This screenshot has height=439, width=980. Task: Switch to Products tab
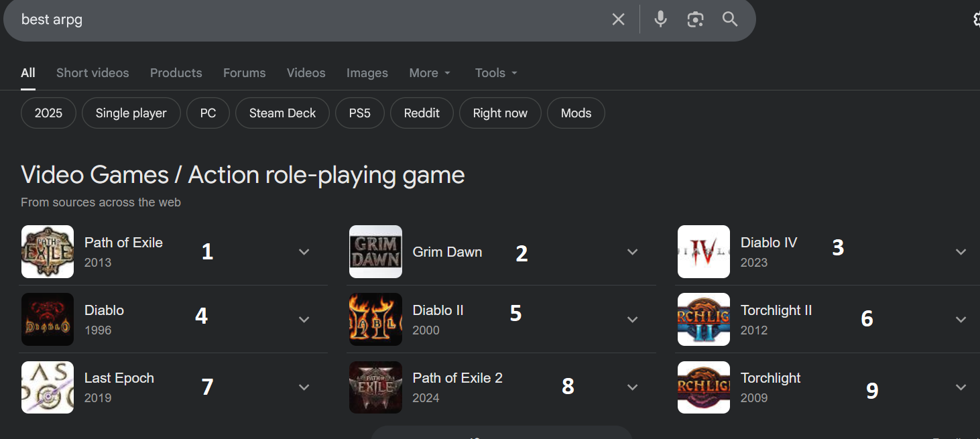click(x=176, y=73)
